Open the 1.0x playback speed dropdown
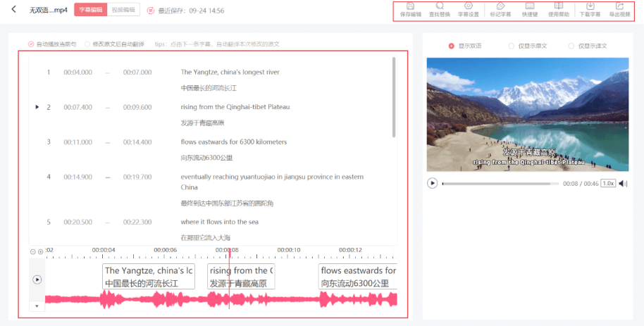This screenshot has width=644, height=326. [x=608, y=183]
